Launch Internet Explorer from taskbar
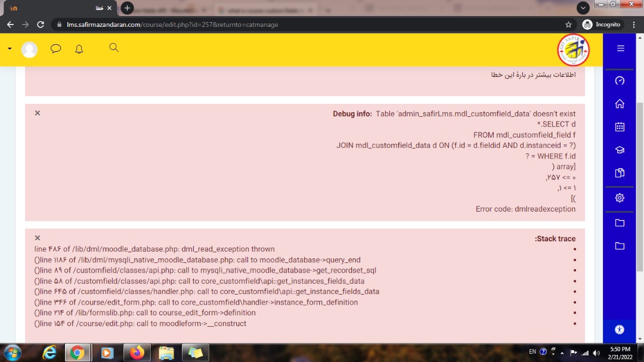The height and width of the screenshot is (362, 644). click(x=49, y=352)
